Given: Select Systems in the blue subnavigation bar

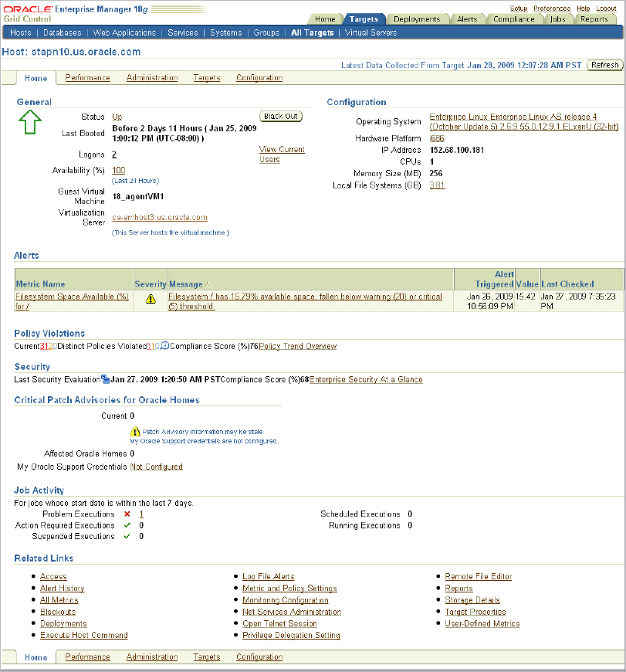Looking at the screenshot, I should 226,32.
